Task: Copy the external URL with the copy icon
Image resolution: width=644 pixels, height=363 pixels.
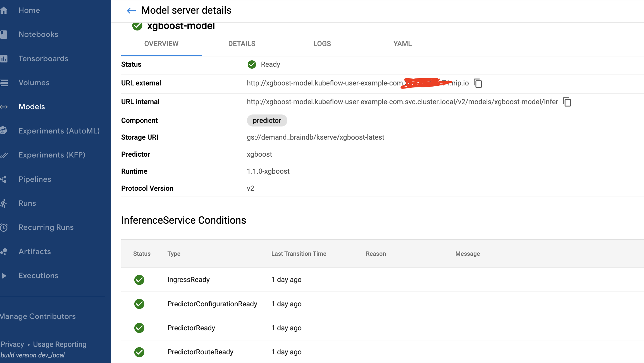Action: coord(478,83)
